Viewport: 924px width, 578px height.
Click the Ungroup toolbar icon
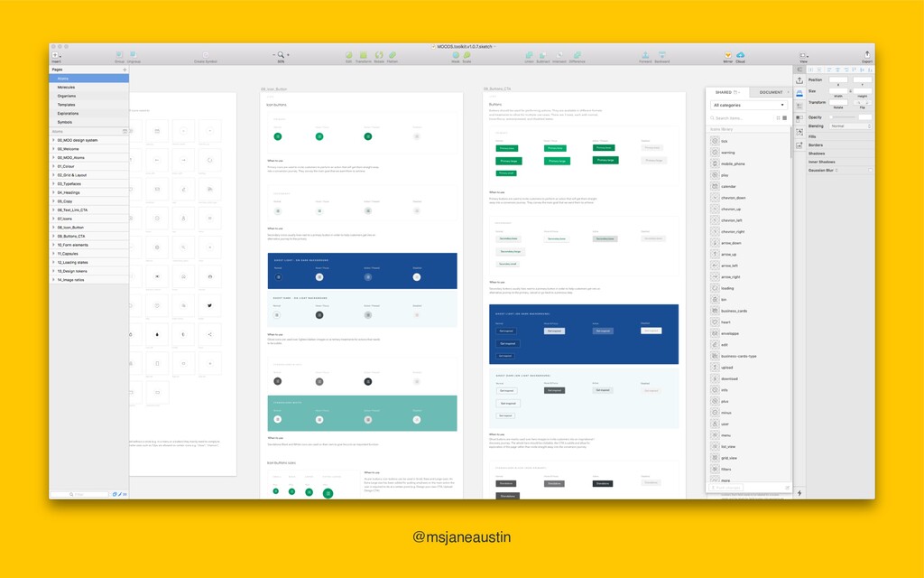pyautogui.click(x=134, y=56)
